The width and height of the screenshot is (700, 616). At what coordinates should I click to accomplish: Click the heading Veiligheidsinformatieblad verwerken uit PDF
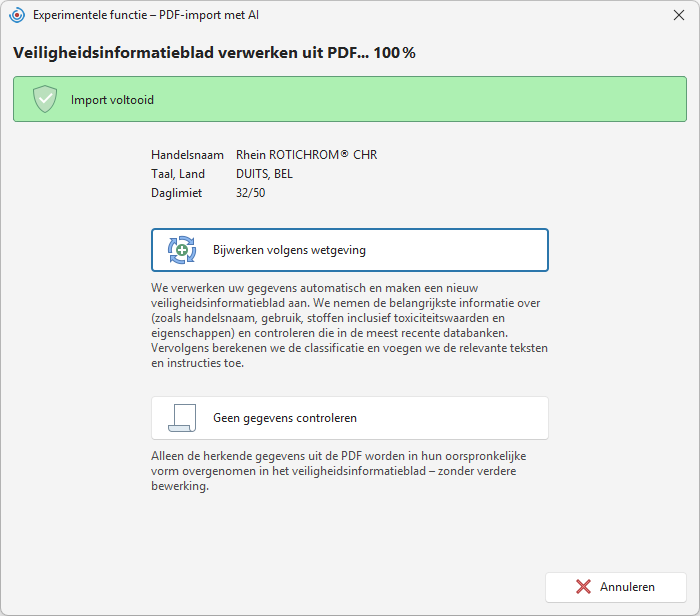click(x=214, y=53)
